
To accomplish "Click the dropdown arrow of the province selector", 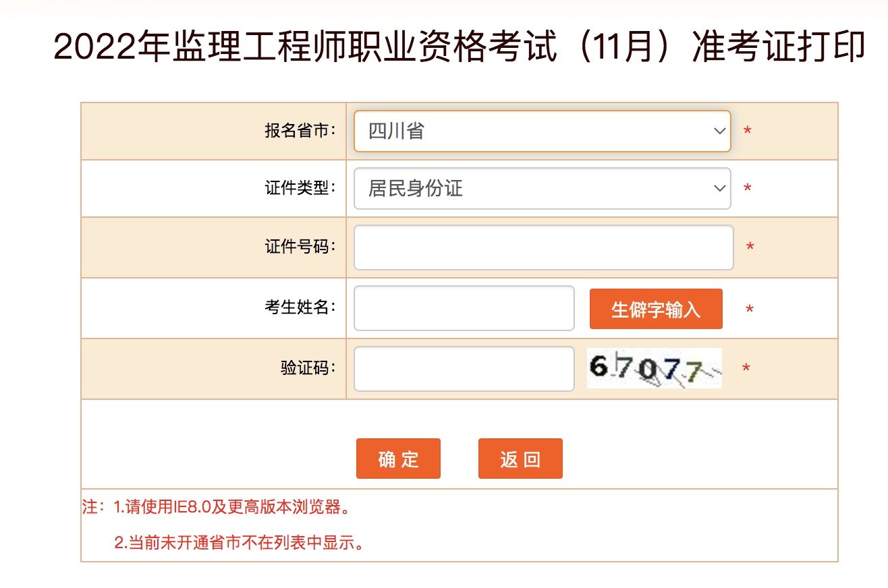I will [x=719, y=131].
